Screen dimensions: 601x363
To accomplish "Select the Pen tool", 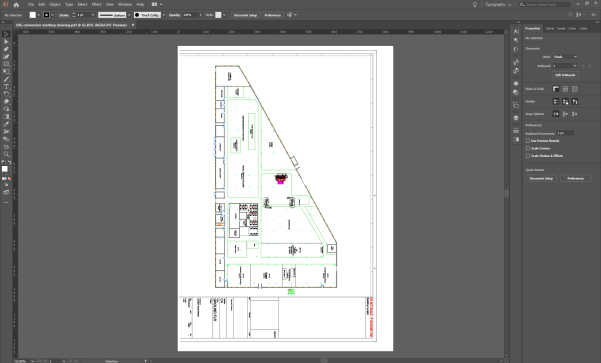I will tap(6, 49).
